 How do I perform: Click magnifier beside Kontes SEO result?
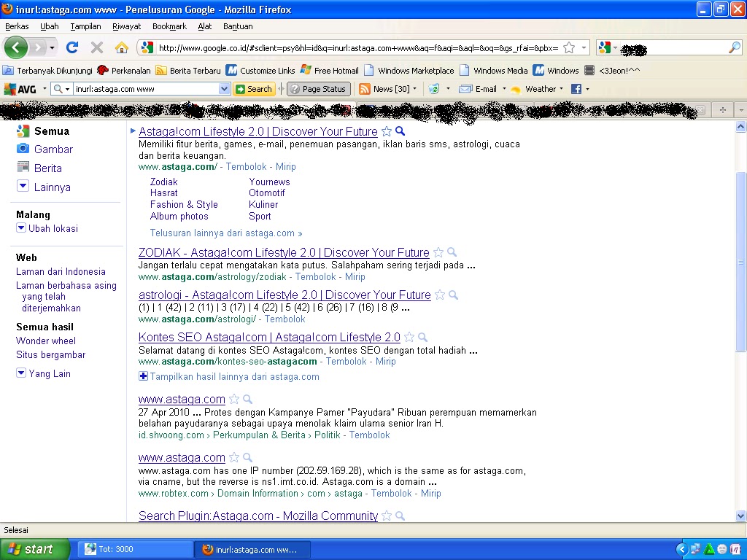point(422,337)
